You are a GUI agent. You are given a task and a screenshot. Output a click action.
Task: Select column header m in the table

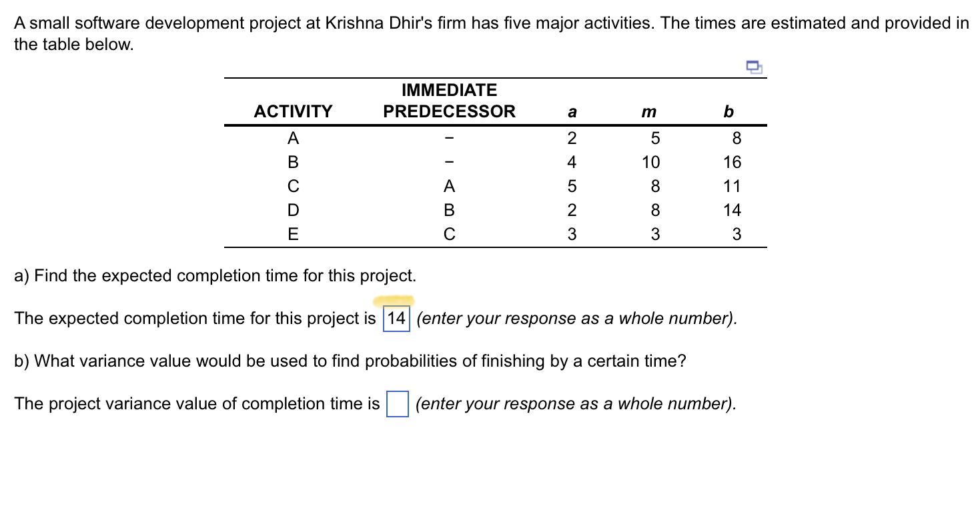[x=648, y=112]
